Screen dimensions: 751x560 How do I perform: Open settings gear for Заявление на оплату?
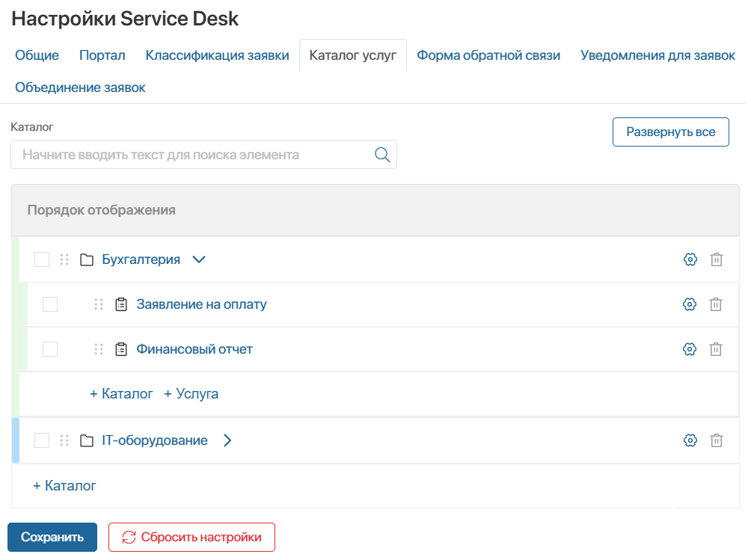pos(689,304)
